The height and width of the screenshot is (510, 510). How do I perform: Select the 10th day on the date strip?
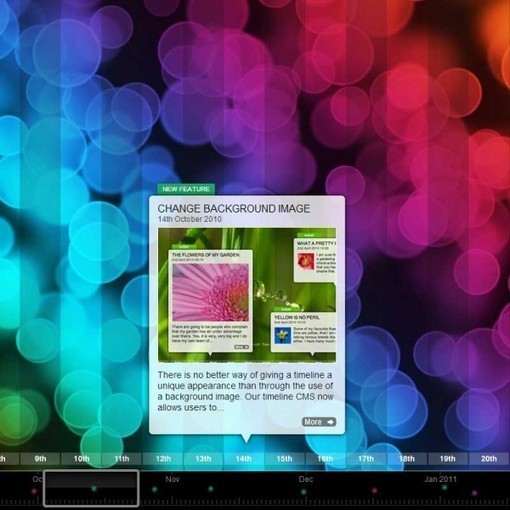[x=81, y=459]
